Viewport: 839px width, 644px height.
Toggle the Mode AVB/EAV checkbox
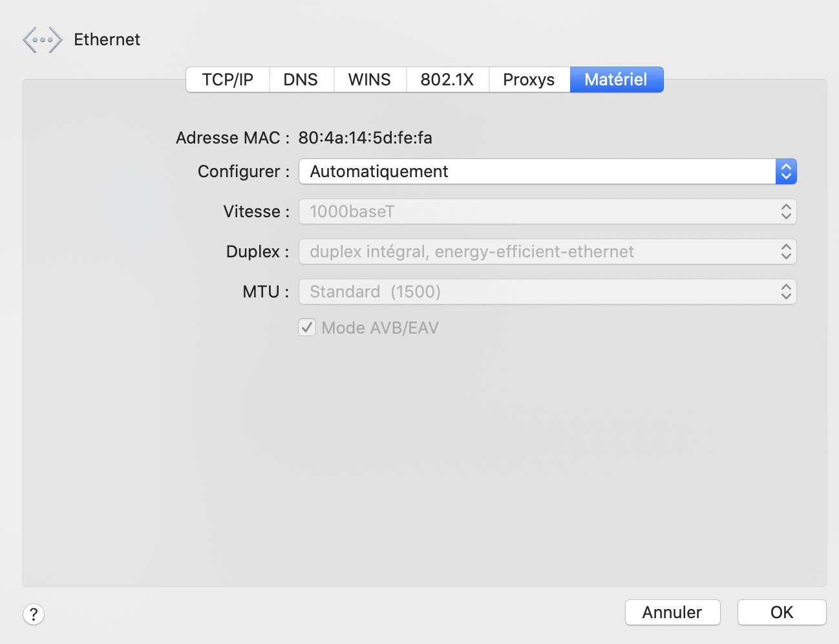[307, 328]
